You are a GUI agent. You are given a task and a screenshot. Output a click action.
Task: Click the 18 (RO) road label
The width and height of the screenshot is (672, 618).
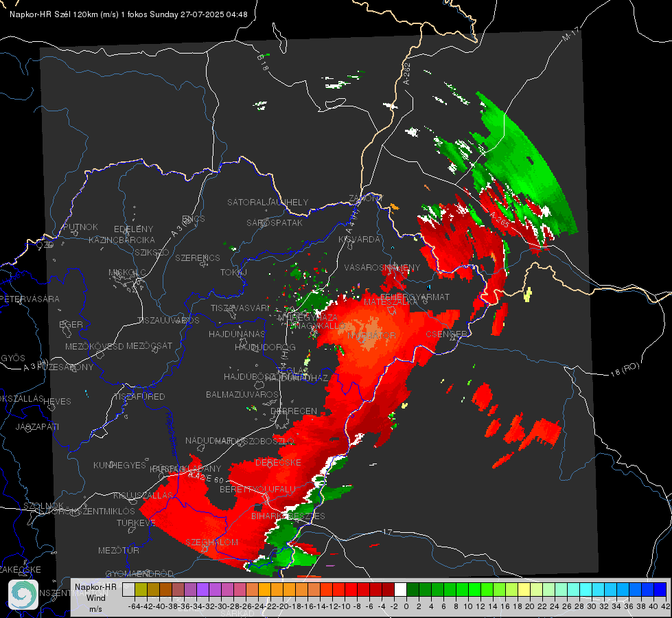(x=625, y=369)
